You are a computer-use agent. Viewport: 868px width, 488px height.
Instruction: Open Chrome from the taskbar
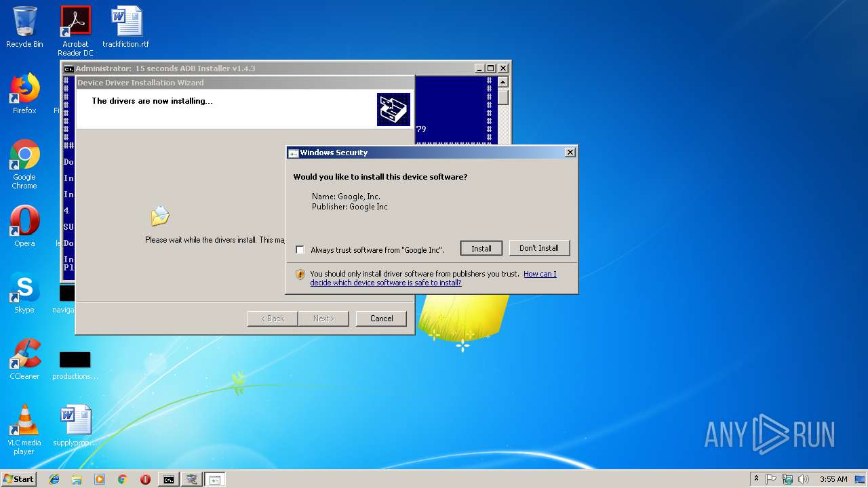(x=123, y=479)
